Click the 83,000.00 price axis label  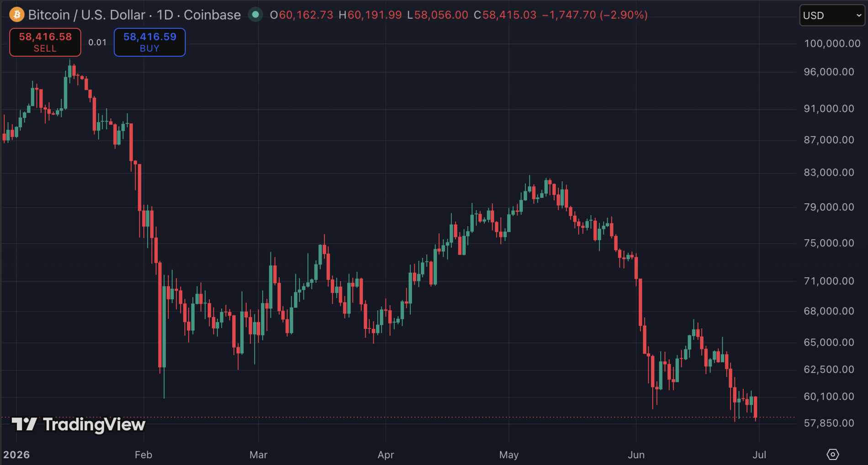[829, 172]
